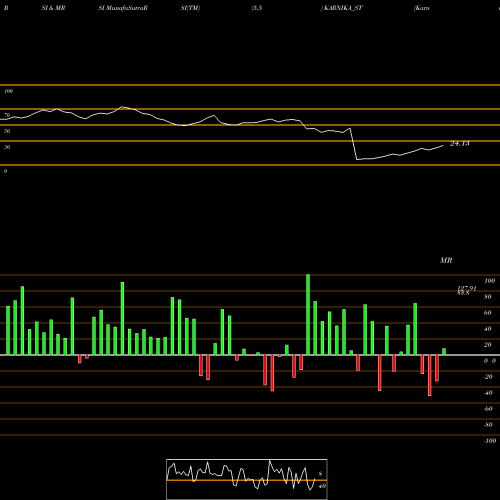Click the RSI axis label 30

pos(7,147)
